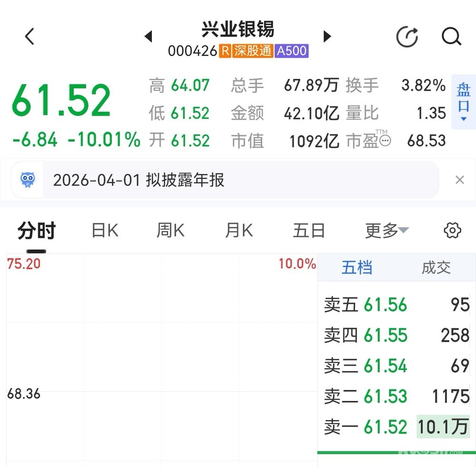Tap the owl assistant icon
Viewport: 476px width, 467px height.
pos(28,180)
